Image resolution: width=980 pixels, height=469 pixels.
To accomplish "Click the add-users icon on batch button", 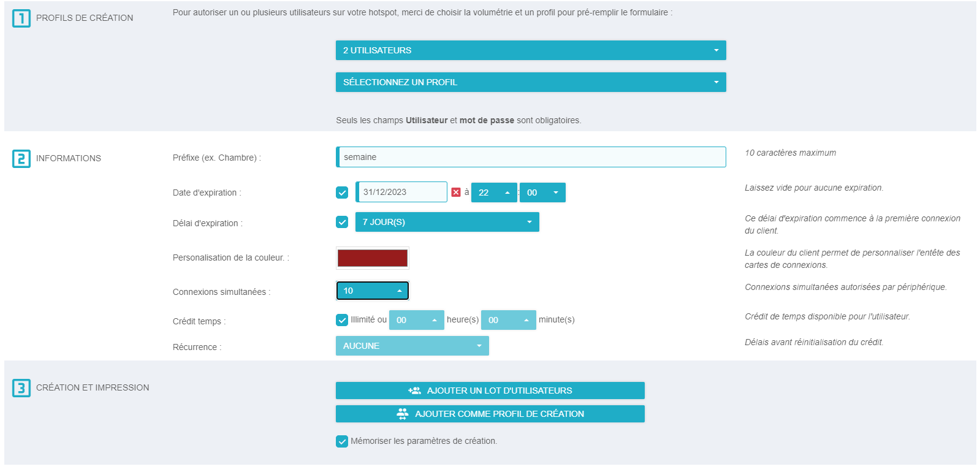I will [414, 391].
